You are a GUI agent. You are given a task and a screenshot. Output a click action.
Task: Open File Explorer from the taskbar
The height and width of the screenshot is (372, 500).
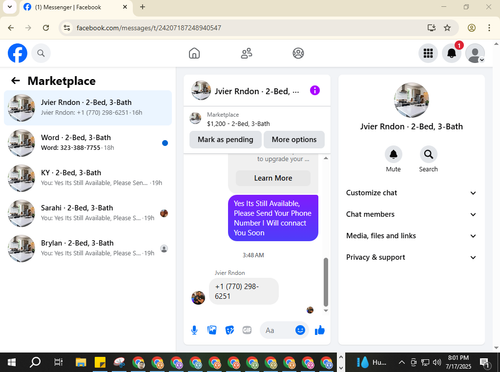(81, 362)
